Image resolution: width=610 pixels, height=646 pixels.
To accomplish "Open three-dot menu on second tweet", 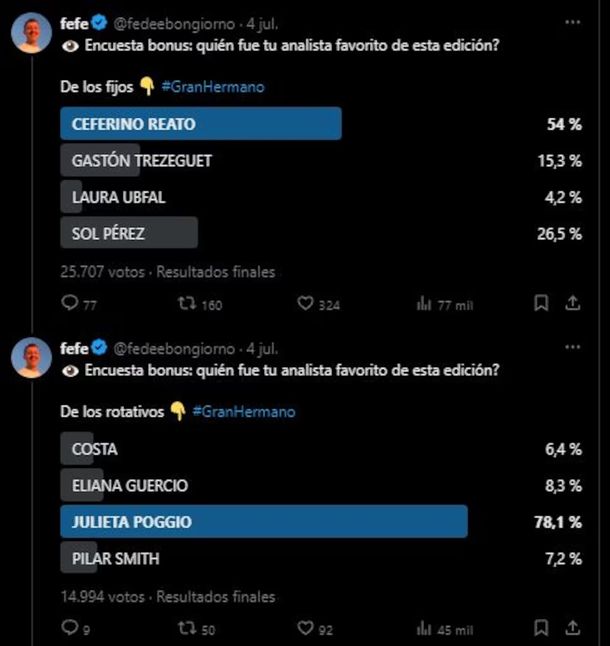I will pyautogui.click(x=572, y=347).
